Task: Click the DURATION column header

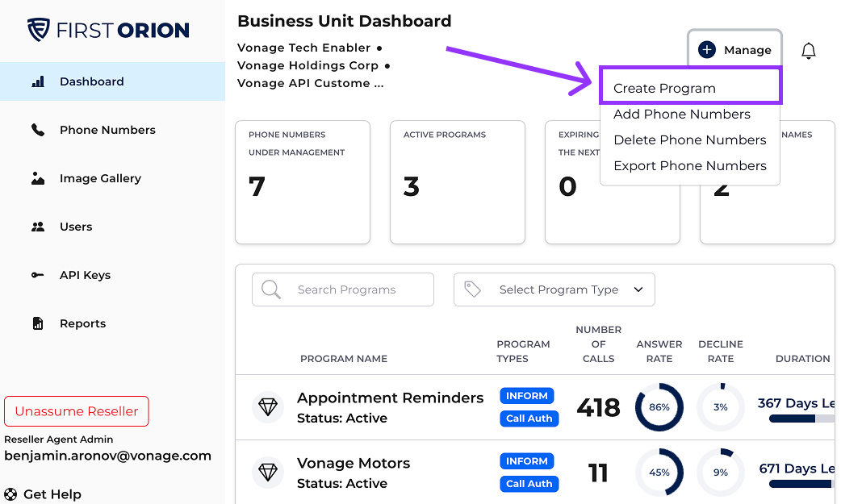Action: pyautogui.click(x=802, y=359)
